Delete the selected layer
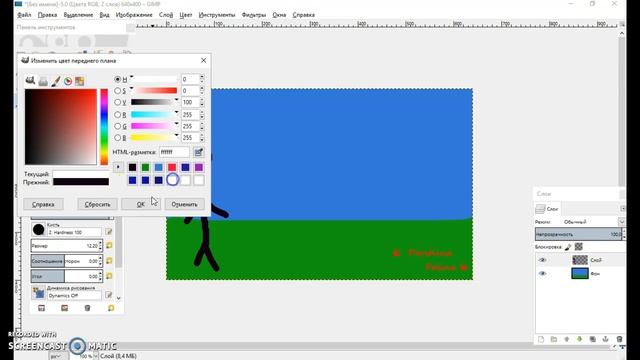 point(619,339)
